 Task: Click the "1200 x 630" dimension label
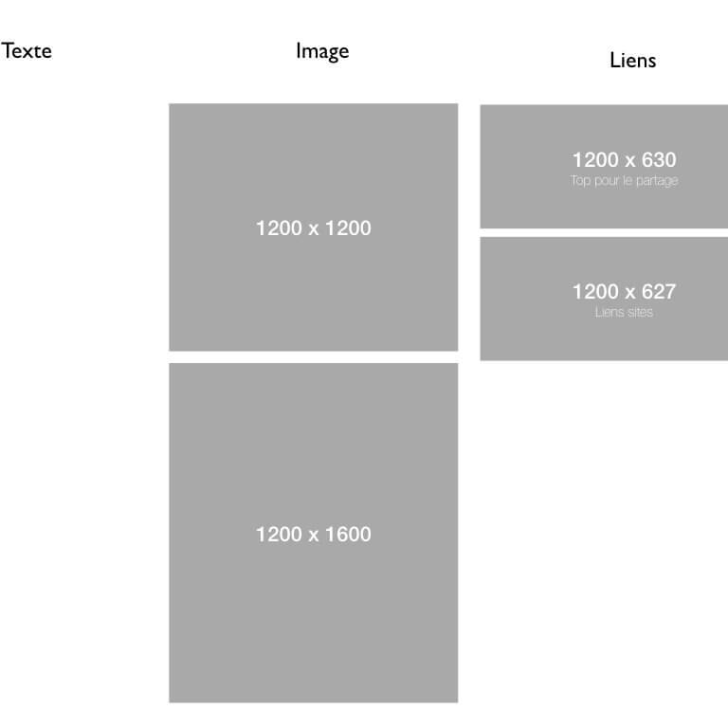tap(624, 160)
